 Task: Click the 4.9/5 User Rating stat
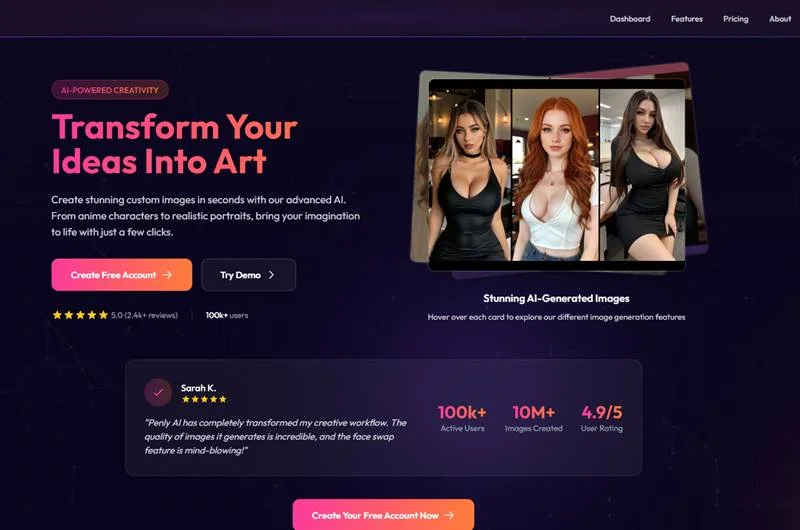(x=602, y=418)
